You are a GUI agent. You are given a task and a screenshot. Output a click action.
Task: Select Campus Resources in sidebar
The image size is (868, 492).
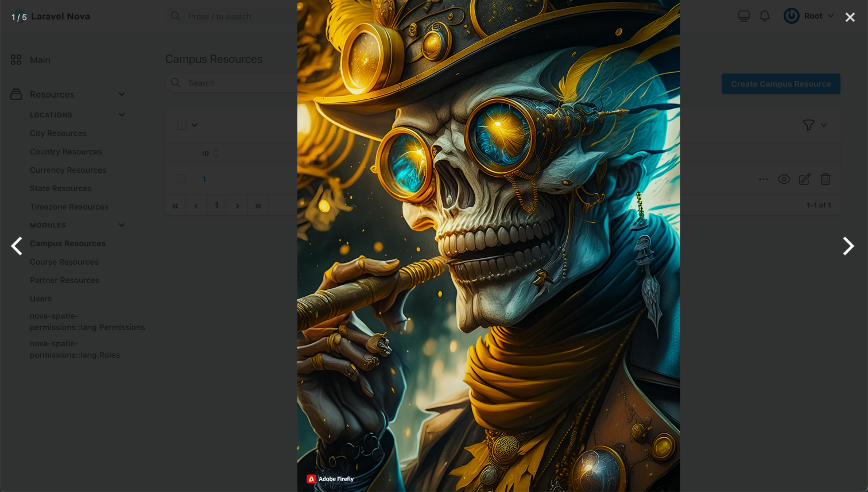[x=68, y=243]
